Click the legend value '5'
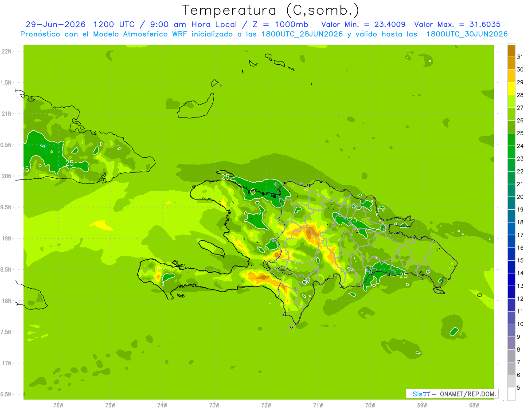The width and height of the screenshot is (532, 411). [x=519, y=388]
